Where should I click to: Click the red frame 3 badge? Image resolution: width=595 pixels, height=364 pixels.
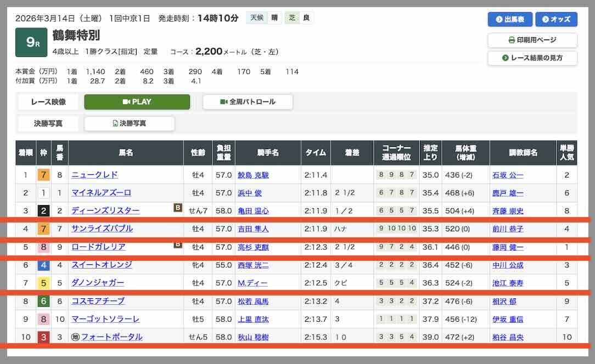[43, 337]
